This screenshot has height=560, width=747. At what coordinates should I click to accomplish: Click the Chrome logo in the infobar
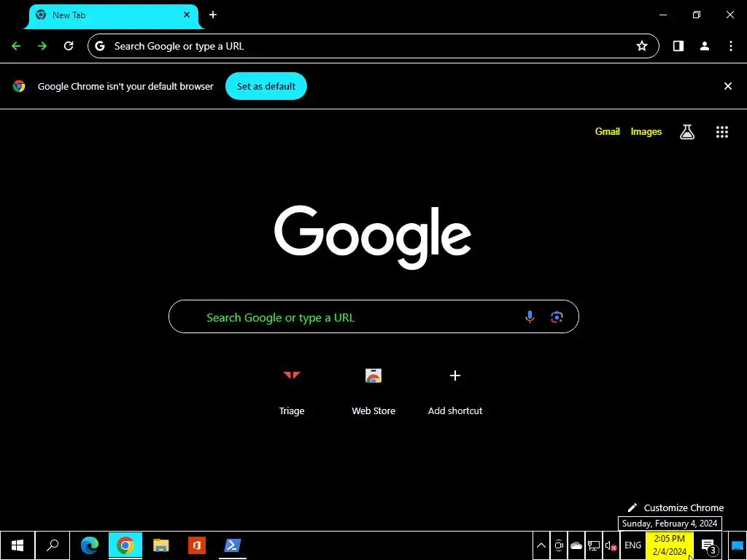coord(19,86)
